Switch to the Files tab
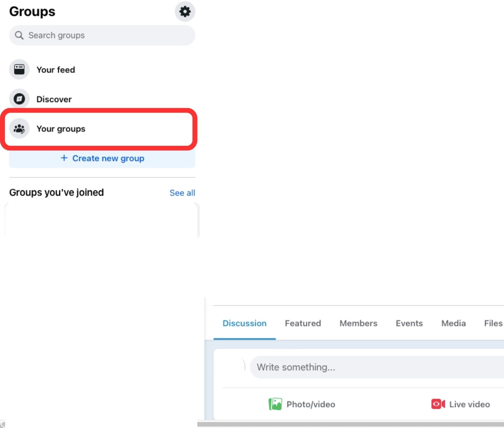Image resolution: width=504 pixels, height=428 pixels. [493, 323]
